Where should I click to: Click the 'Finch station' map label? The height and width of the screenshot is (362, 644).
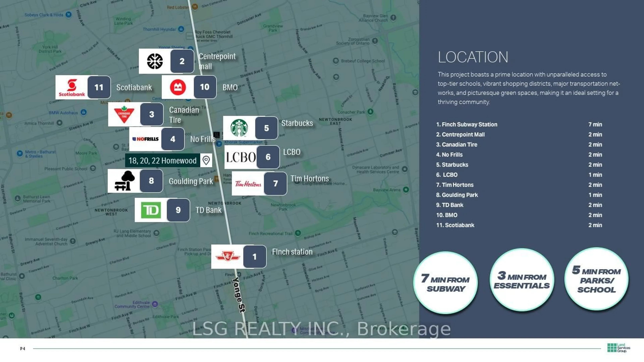292,252
